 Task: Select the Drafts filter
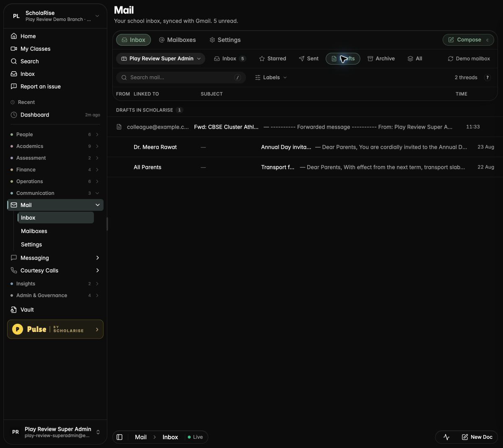(x=343, y=59)
